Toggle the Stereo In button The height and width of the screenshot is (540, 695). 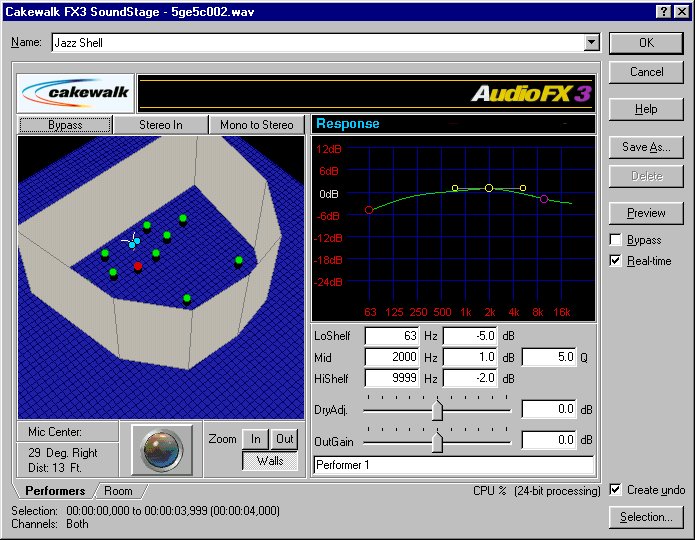(161, 125)
